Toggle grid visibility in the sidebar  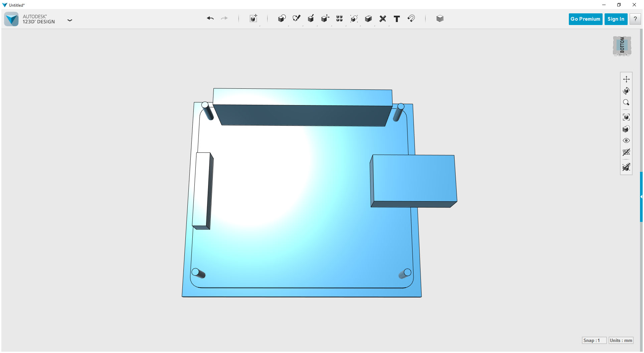pyautogui.click(x=627, y=152)
